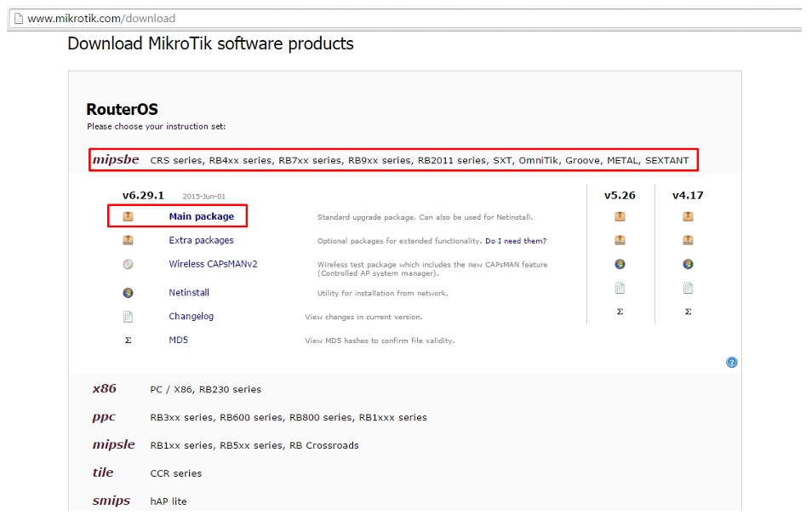
Task: Download the v4.17 main package icon
Action: pyautogui.click(x=688, y=216)
